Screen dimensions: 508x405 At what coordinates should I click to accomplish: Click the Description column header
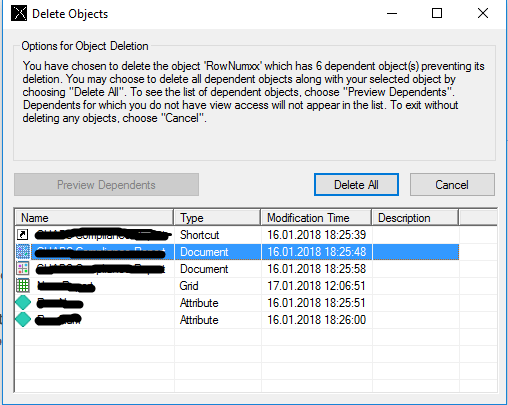tap(415, 218)
